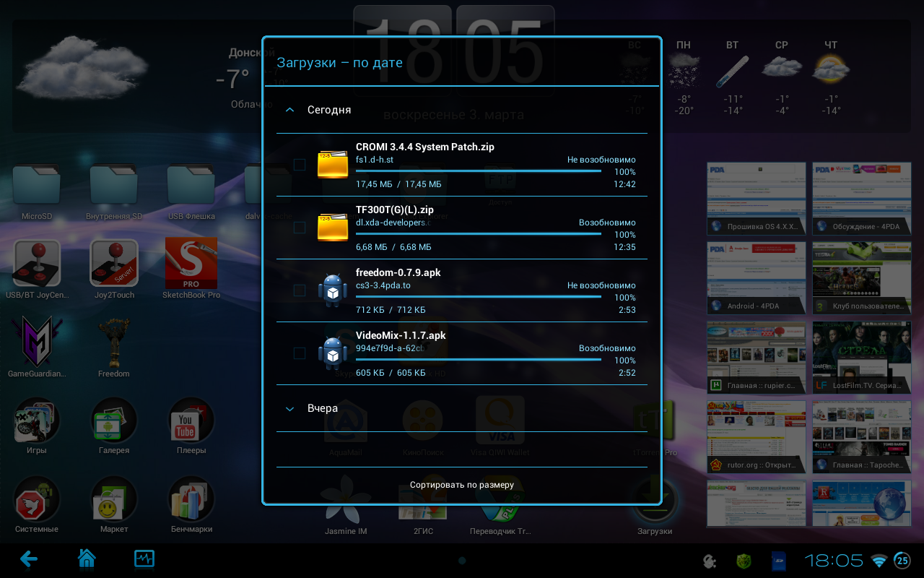Image resolution: width=924 pixels, height=578 pixels.
Task: Check the CROMI 3.4.4 System Patch.zip checkbox
Action: (x=299, y=165)
